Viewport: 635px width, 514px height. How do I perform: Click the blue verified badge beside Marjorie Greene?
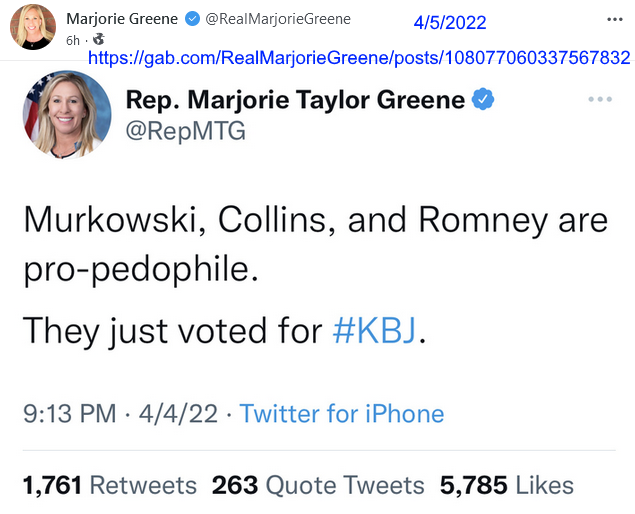[x=192, y=19]
